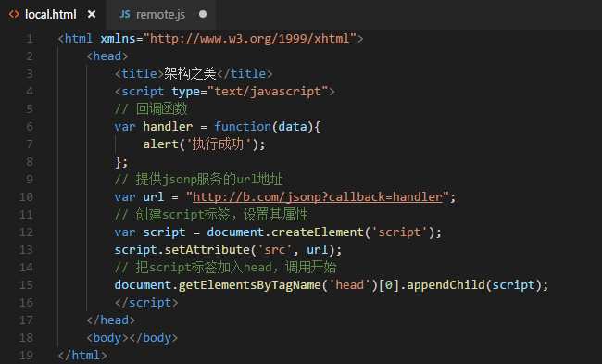Click the HTML file icon on local.html tab
Viewport: 602px width, 364px height.
click(x=14, y=14)
